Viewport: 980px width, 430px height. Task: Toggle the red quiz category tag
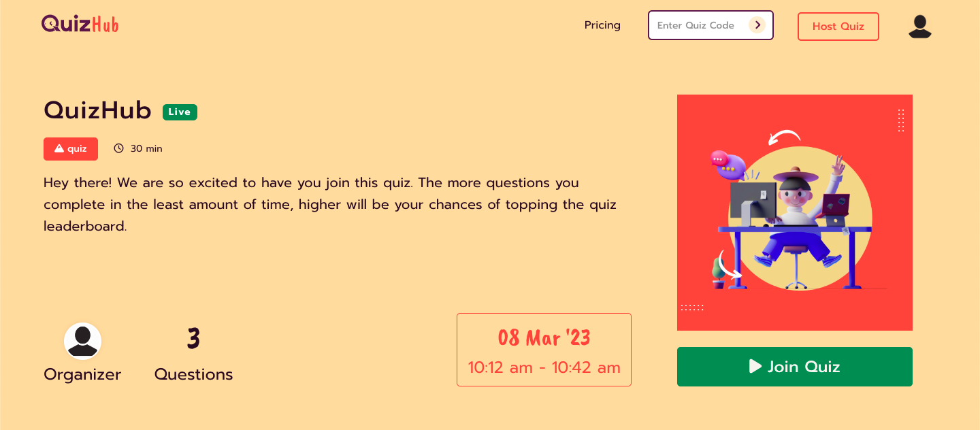pos(70,148)
